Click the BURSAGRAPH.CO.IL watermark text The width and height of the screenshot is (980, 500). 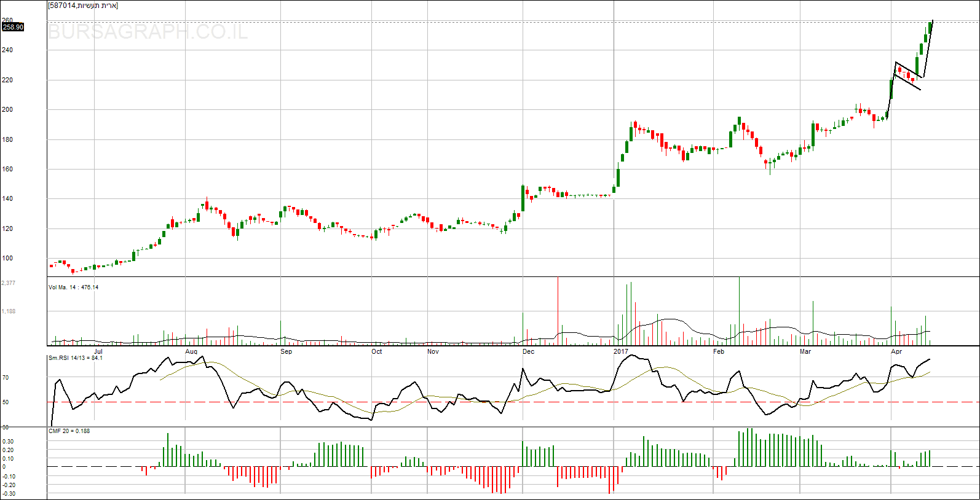(x=148, y=32)
